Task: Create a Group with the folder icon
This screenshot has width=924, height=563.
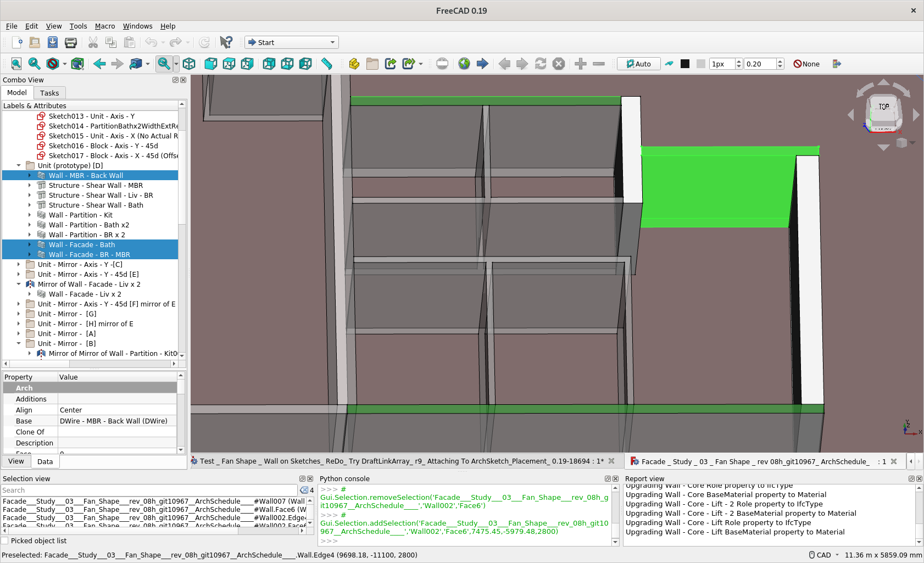Action: pos(372,64)
